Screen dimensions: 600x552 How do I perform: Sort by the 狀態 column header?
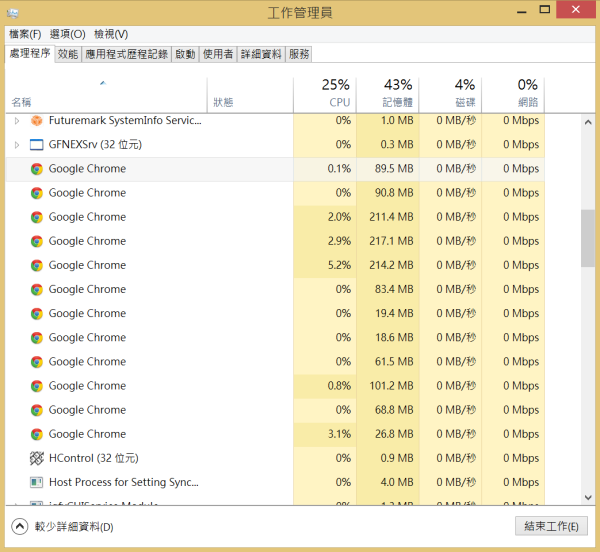(x=250, y=95)
